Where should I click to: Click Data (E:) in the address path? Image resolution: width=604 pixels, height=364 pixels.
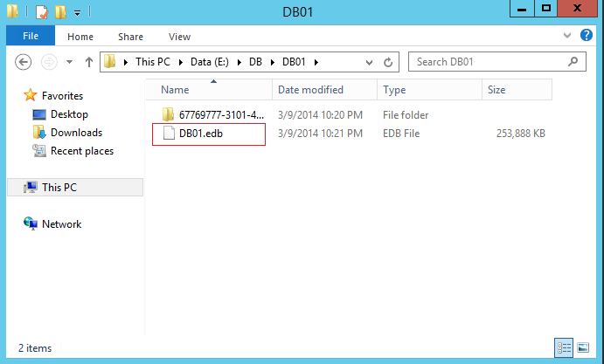point(210,62)
